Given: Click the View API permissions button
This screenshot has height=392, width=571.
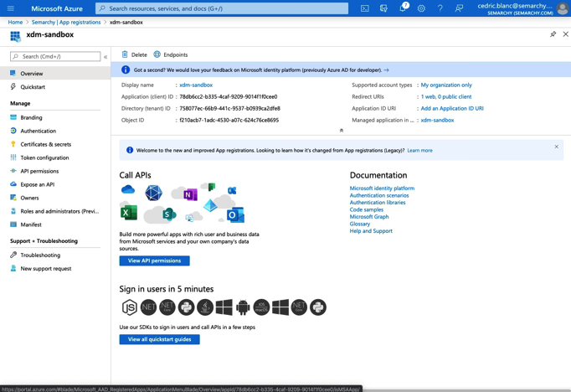Looking at the screenshot, I should [x=154, y=260].
